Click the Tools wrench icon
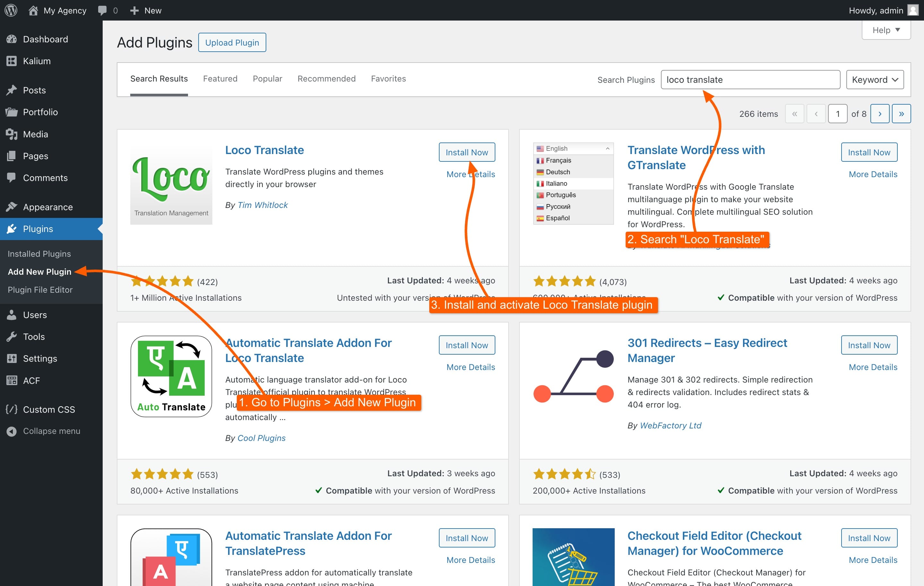924x586 pixels. pyautogui.click(x=12, y=337)
